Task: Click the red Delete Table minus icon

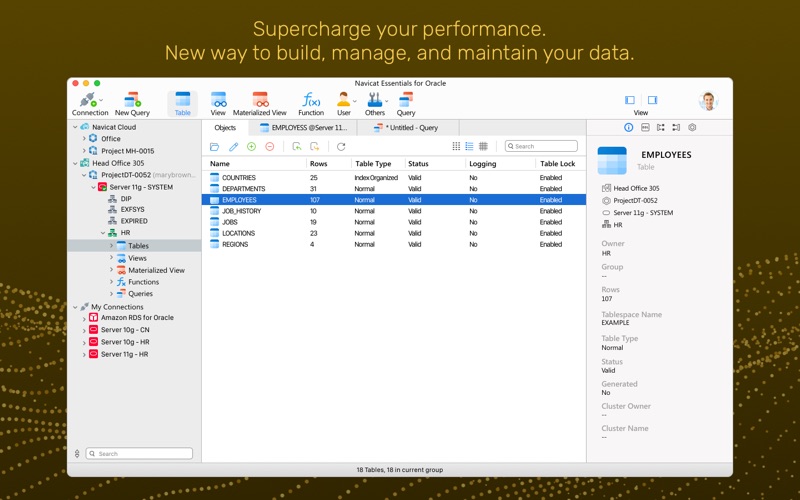Action: click(270, 146)
